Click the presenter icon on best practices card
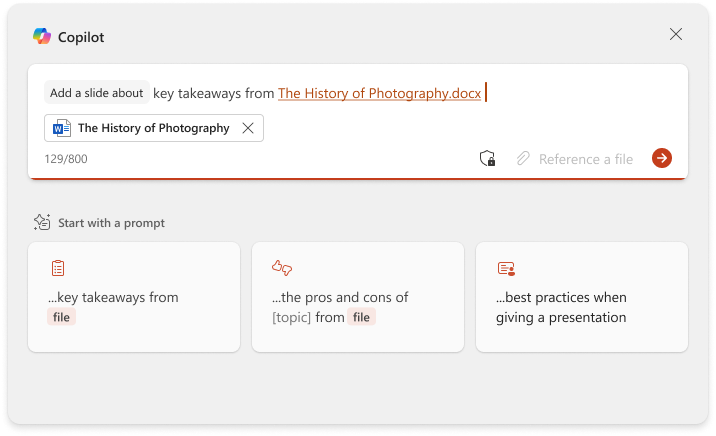The height and width of the screenshot is (436, 716). pyautogui.click(x=506, y=268)
